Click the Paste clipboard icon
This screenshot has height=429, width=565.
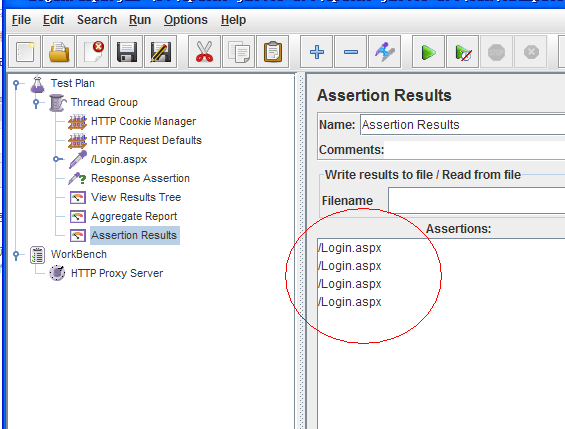(273, 52)
